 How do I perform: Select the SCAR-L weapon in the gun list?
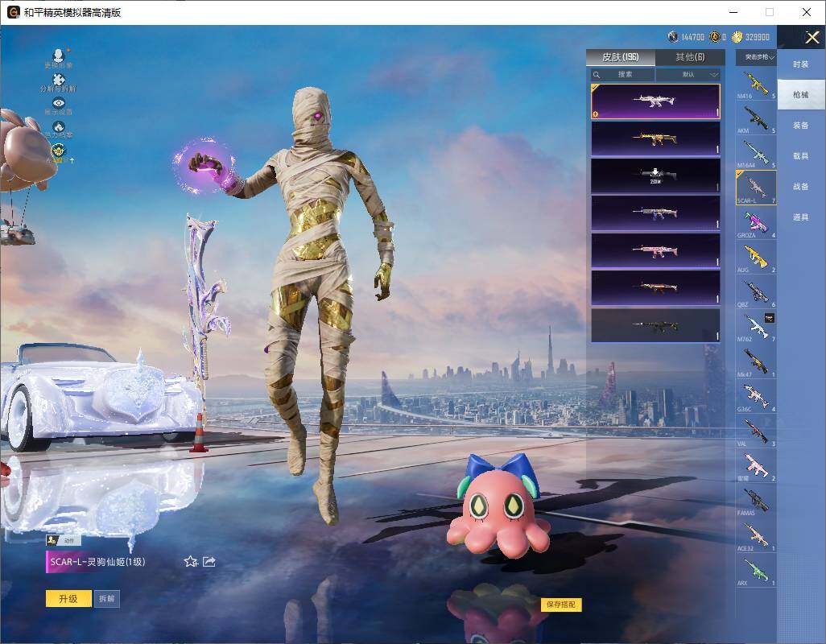[x=756, y=188]
